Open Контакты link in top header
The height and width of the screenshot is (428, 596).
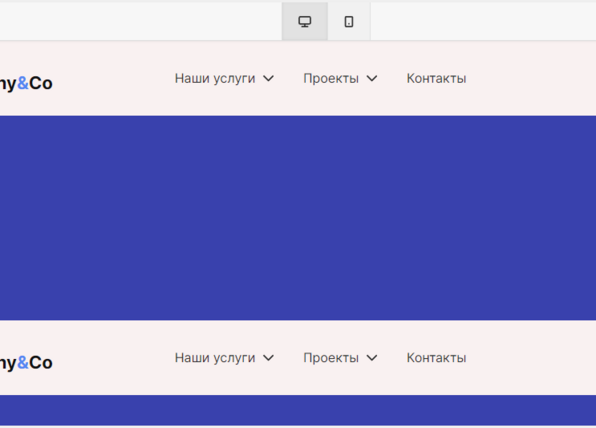(436, 79)
